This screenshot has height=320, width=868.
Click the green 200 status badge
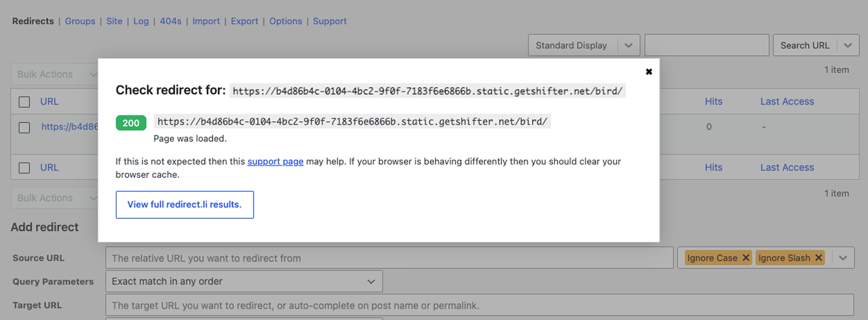(131, 123)
